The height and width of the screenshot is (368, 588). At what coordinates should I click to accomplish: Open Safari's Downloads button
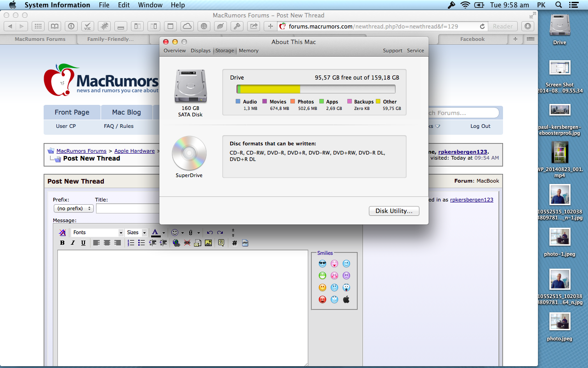[x=528, y=26]
